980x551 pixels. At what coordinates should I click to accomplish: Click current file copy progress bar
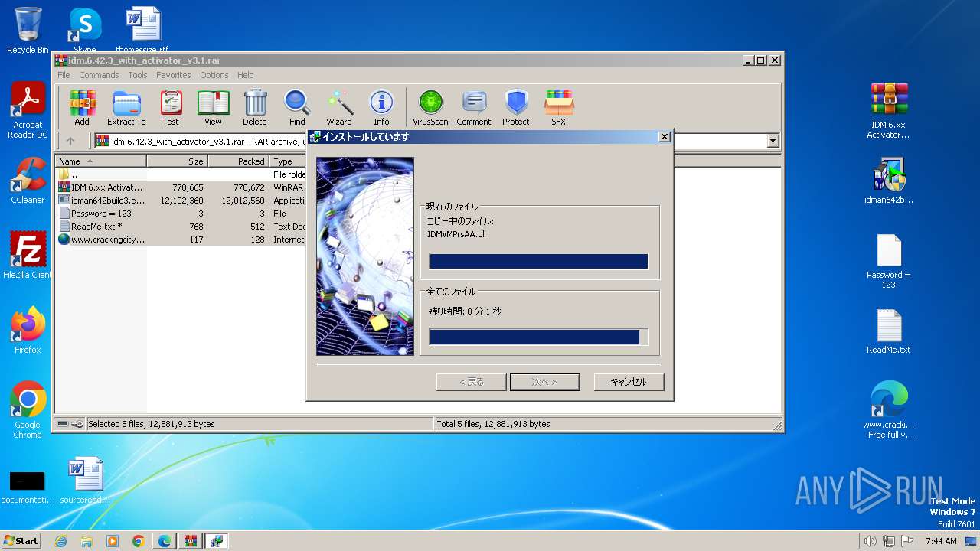pos(539,262)
